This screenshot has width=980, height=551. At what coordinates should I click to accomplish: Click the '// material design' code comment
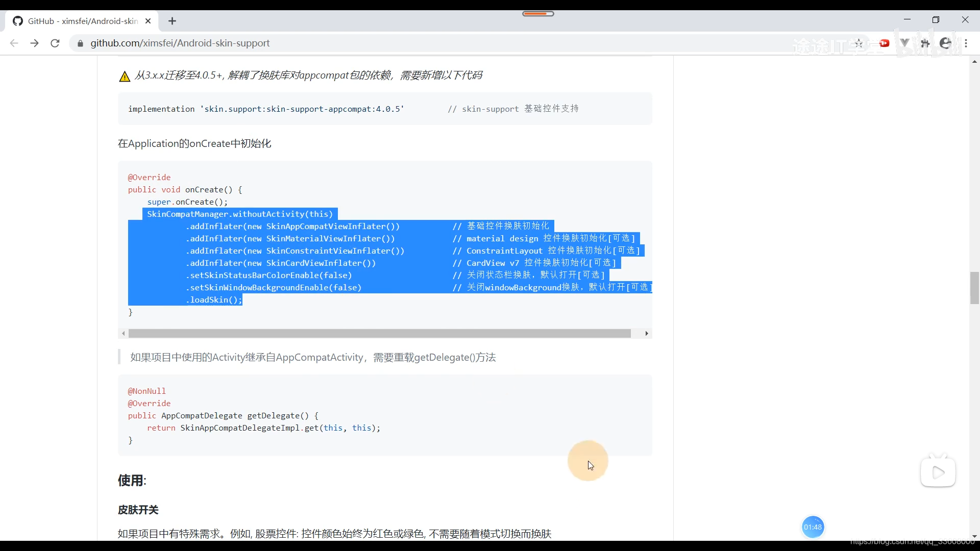(544, 238)
